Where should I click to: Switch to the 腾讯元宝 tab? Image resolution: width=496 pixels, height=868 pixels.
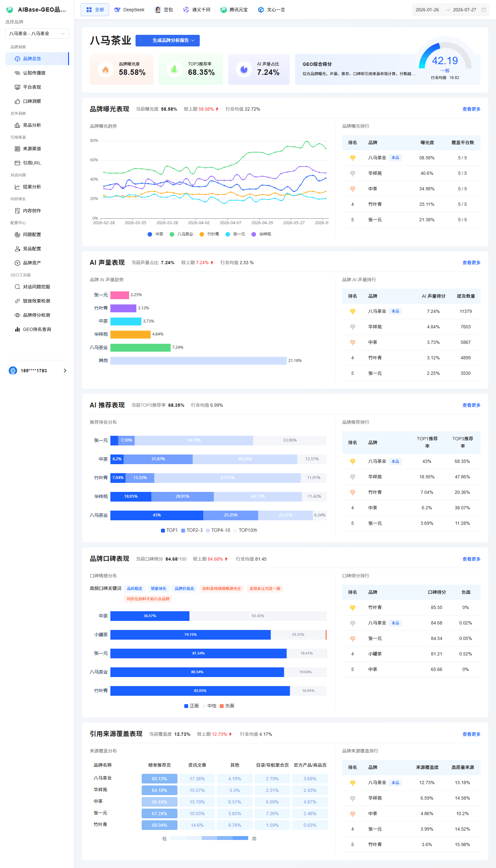[x=234, y=10]
